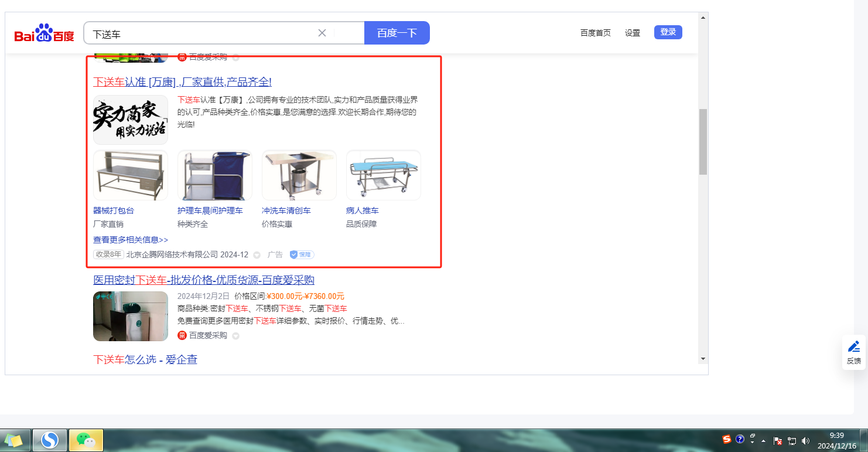Open the Sogou browser on the taskbar
Screen dimensions: 868x452
tap(50, 440)
